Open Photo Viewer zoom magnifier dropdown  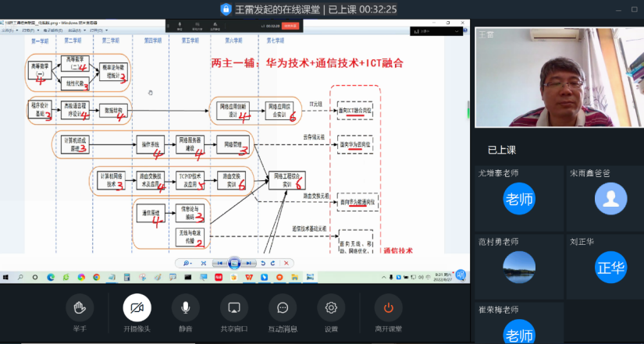[x=187, y=263]
